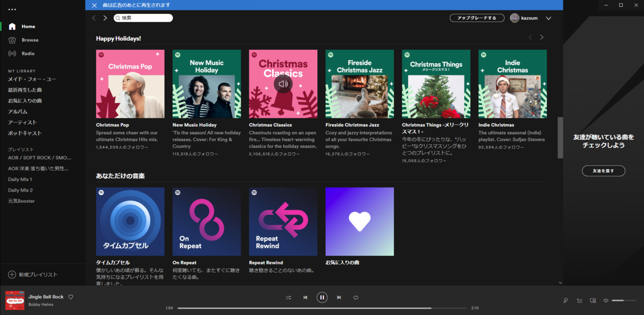This screenshot has height=315, width=644.
Task: Click the Fireside Christmas Jazz title link
Action: (x=353, y=125)
